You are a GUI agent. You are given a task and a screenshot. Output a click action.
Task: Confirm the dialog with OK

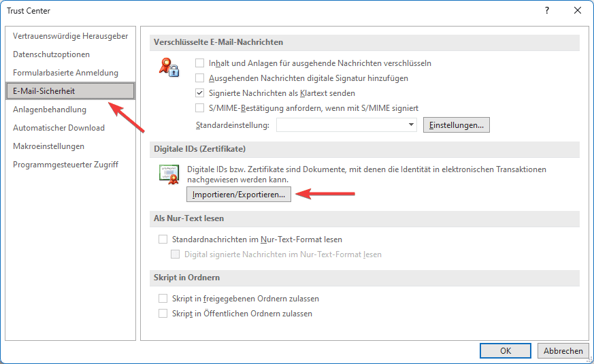click(505, 351)
